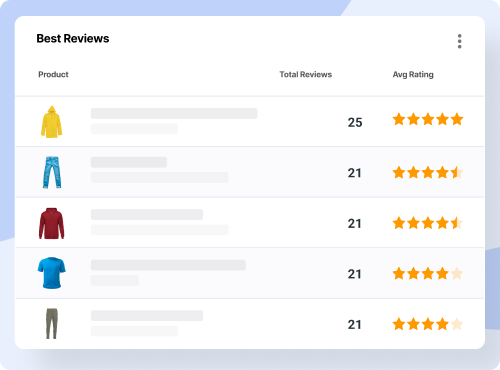Click the blue jeans review count 21

tap(354, 173)
